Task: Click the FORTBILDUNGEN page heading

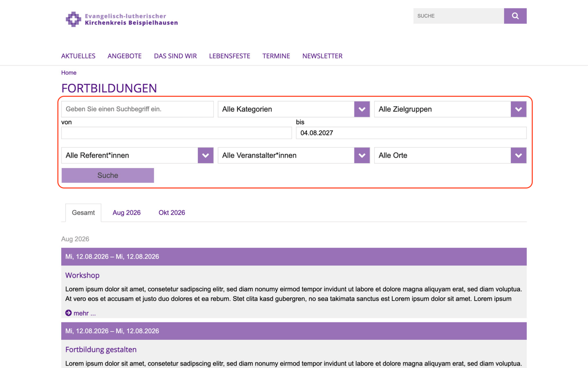Action: (x=109, y=88)
